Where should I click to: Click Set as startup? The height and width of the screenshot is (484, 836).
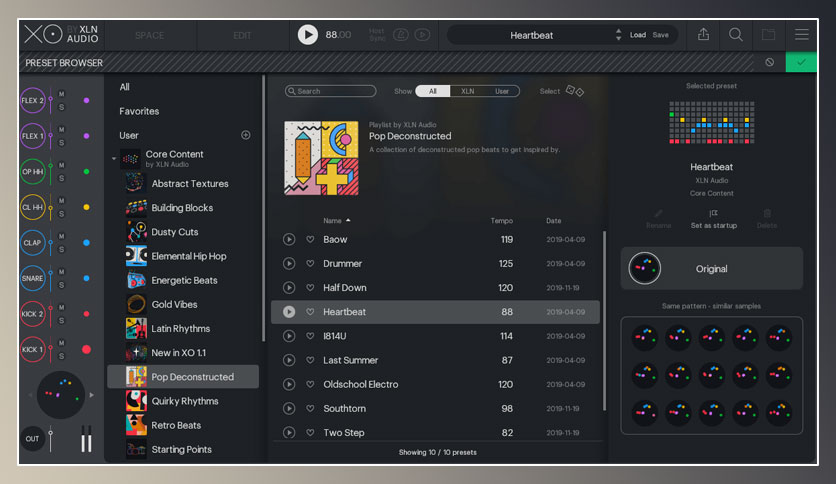tap(713, 220)
